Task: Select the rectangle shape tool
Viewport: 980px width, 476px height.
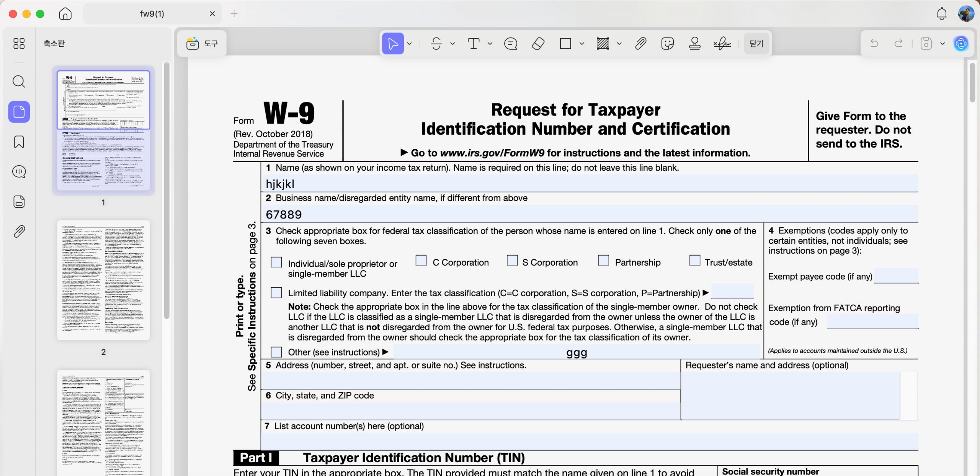Action: [x=565, y=43]
